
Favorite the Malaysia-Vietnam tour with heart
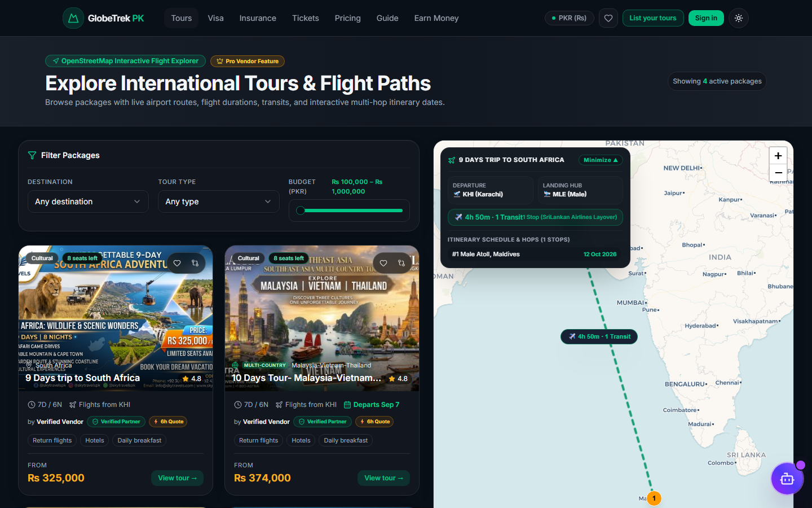click(383, 263)
